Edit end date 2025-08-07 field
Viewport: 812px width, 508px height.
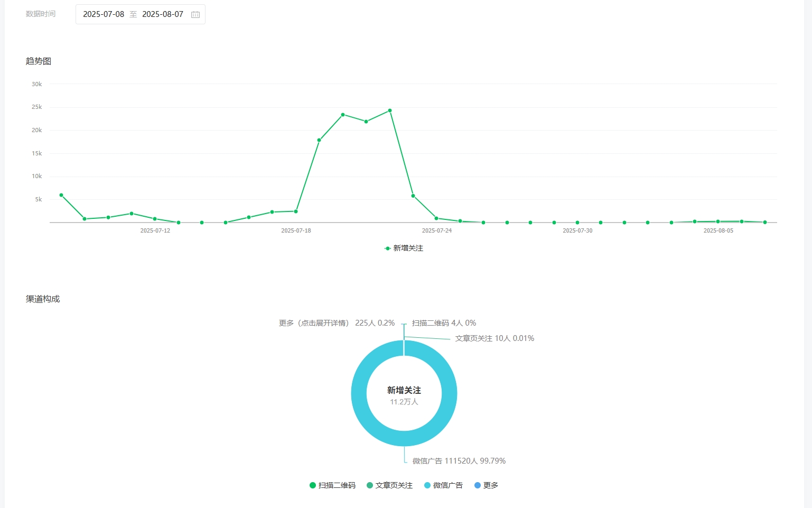[163, 14]
